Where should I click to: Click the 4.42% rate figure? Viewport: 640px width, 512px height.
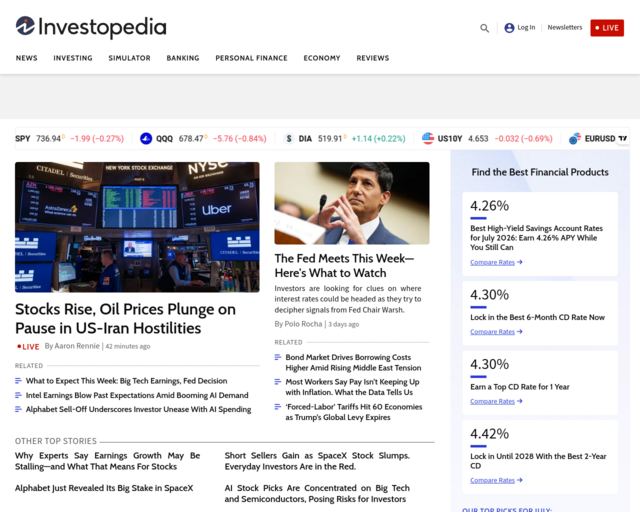click(489, 434)
